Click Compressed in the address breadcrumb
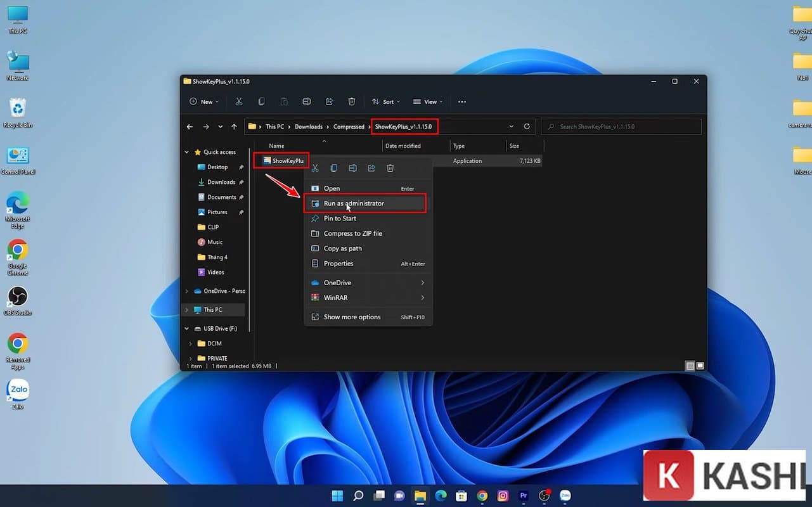 click(x=349, y=127)
